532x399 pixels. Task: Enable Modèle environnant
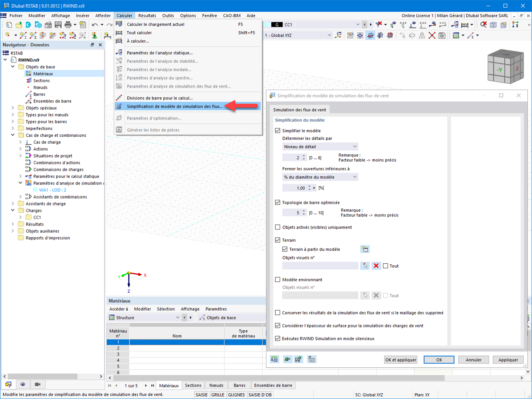point(278,280)
